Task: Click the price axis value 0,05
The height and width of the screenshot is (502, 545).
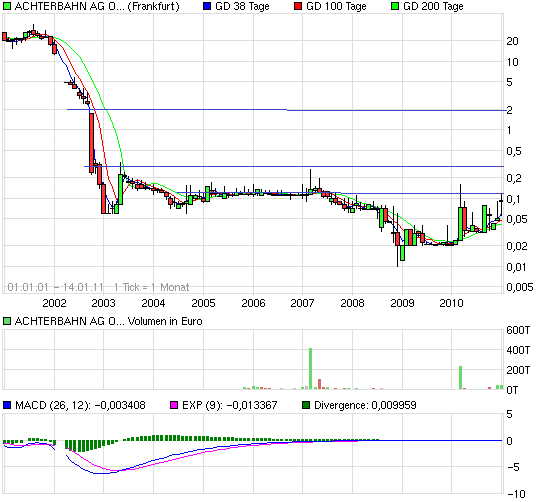Action: coord(517,219)
